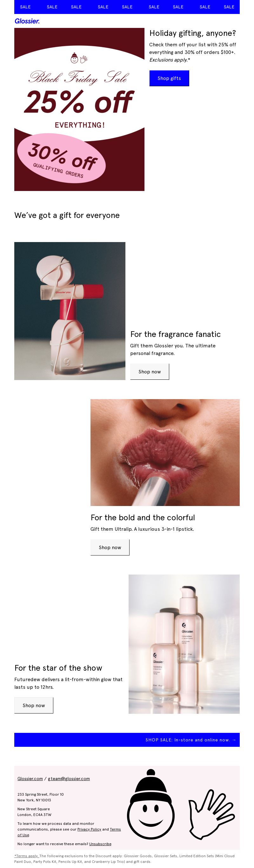Email gteam@glossier.com link
The image size is (254, 868).
69,778
